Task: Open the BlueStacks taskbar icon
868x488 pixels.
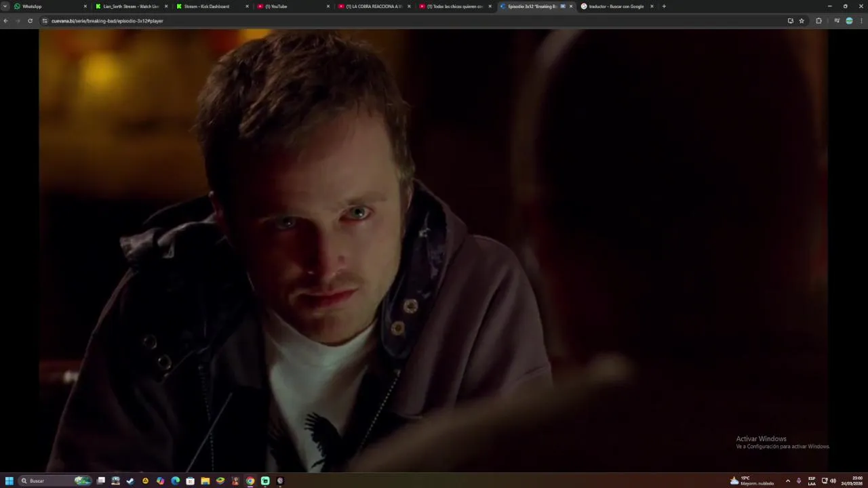Action: click(220, 481)
